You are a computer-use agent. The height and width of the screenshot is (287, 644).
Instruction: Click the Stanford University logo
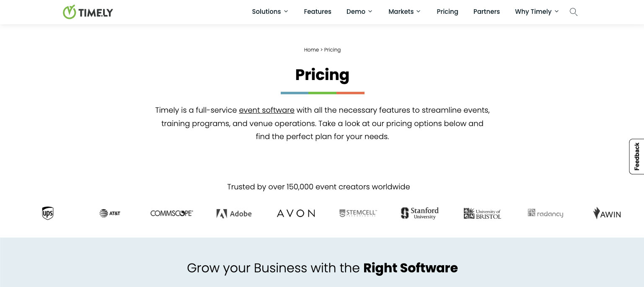[x=419, y=213]
